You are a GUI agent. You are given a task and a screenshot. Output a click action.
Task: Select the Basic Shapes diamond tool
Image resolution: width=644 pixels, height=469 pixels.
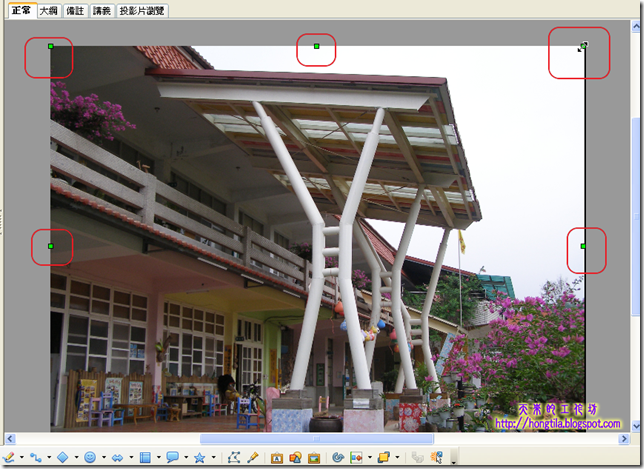[x=63, y=457]
